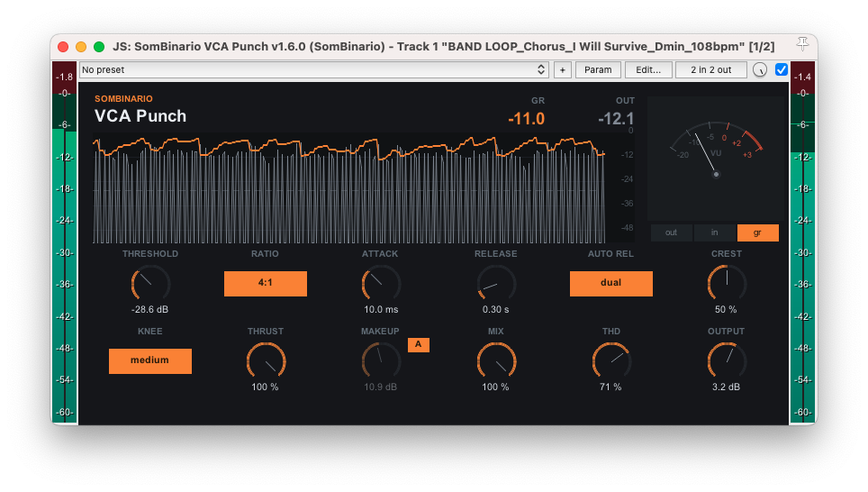This screenshot has width=868, height=492.
Task: Pin the FX window with pushpin icon
Action: coord(802,44)
